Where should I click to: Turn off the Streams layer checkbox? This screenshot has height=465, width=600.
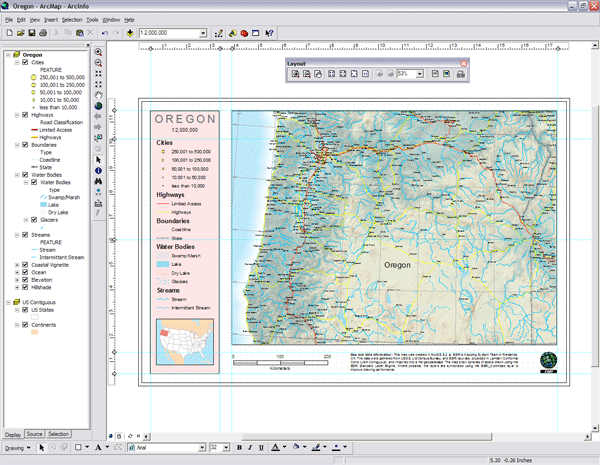coord(24,234)
